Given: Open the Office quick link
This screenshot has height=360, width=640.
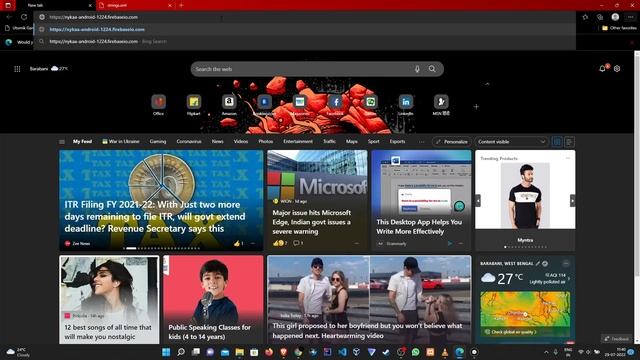Looking at the screenshot, I should point(158,104).
